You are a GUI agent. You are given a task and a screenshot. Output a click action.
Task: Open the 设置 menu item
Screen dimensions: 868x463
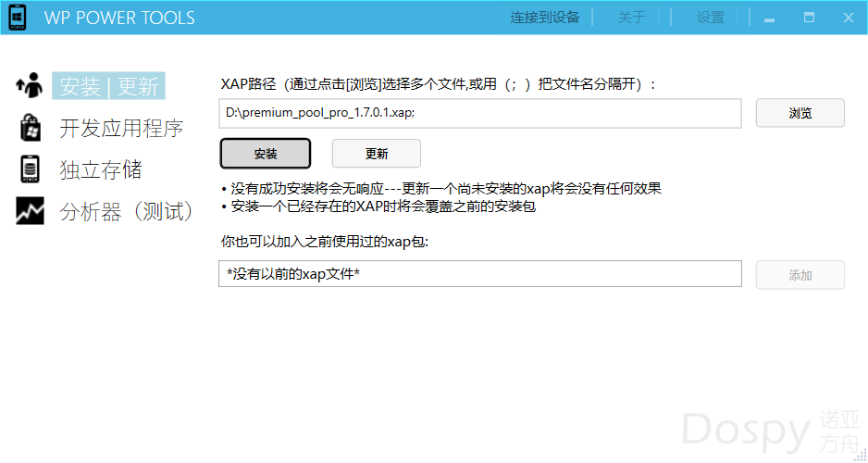710,18
